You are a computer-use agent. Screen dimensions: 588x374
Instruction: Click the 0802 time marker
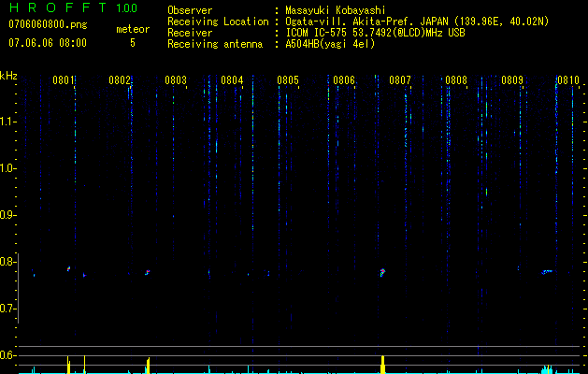[120, 80]
